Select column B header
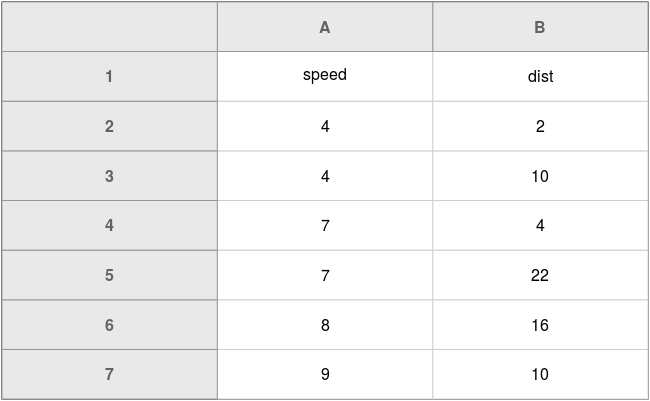The width and height of the screenshot is (650, 401). [540, 27]
